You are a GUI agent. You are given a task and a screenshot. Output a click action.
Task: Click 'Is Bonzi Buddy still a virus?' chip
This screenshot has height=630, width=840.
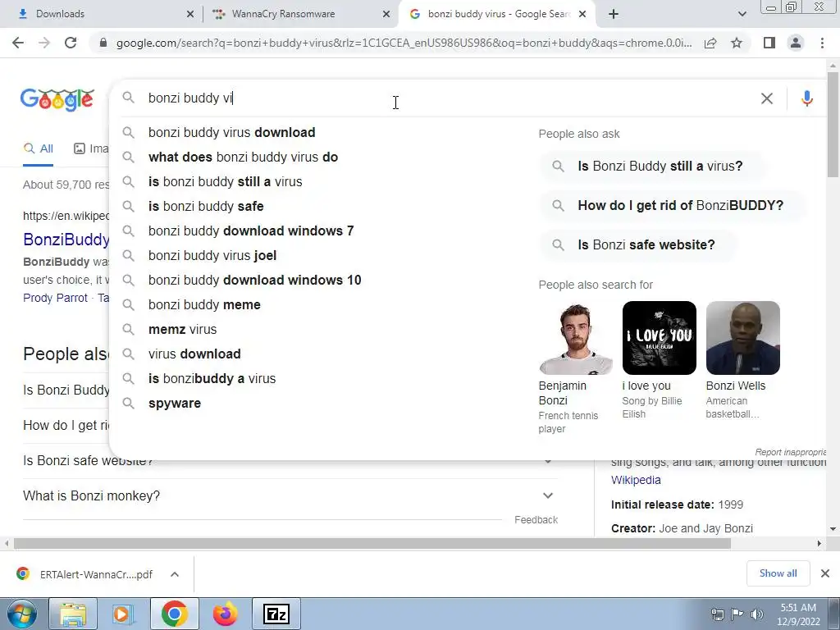[652, 166]
